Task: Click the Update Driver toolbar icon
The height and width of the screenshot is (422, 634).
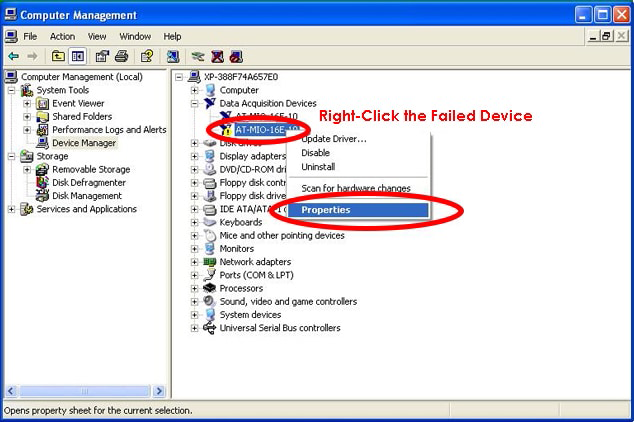Action: tap(198, 56)
